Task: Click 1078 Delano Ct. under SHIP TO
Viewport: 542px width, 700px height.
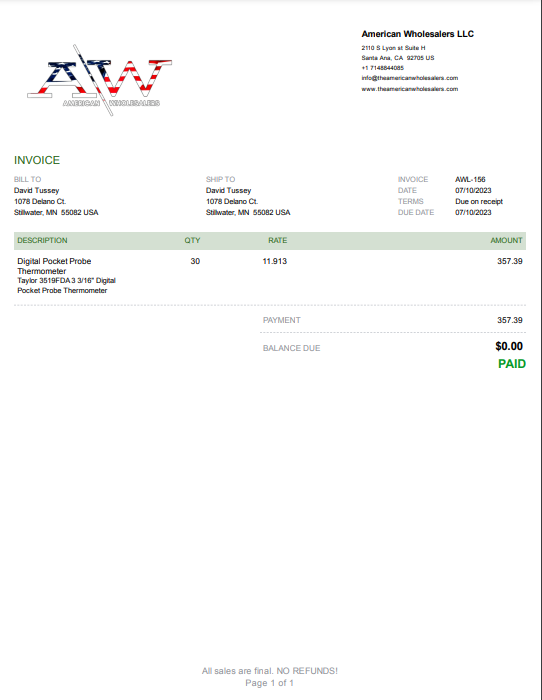Action: [x=232, y=201]
